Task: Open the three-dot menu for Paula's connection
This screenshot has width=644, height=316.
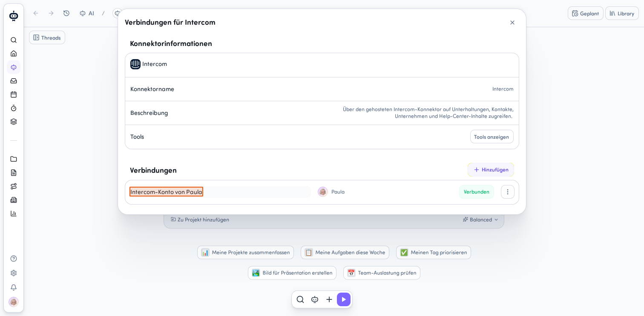Action: [x=508, y=192]
